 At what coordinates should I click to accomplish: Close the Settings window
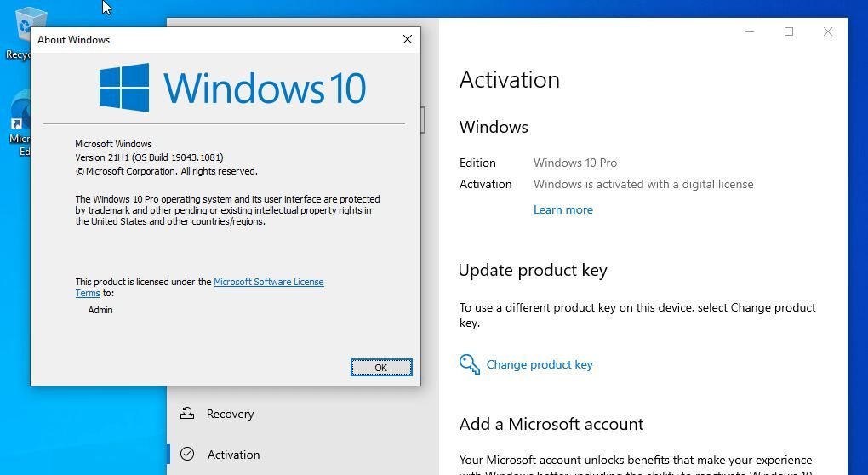point(828,31)
